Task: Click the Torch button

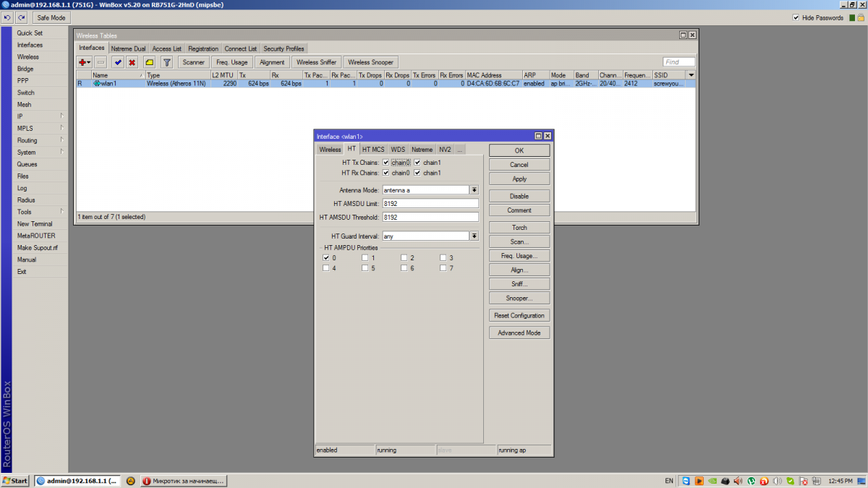Action: point(519,228)
